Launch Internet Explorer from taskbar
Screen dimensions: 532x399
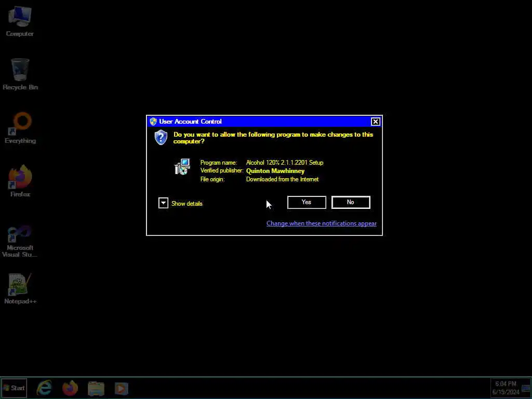(x=45, y=388)
